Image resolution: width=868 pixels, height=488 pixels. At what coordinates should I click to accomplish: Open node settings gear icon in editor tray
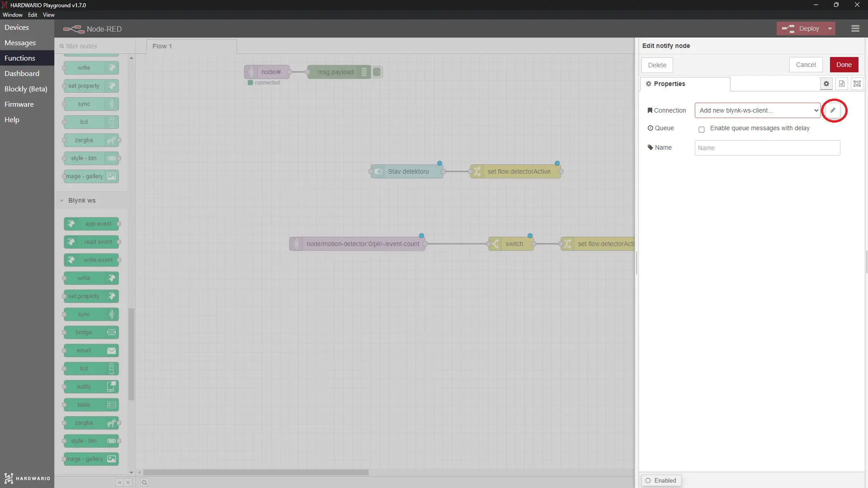(x=826, y=84)
